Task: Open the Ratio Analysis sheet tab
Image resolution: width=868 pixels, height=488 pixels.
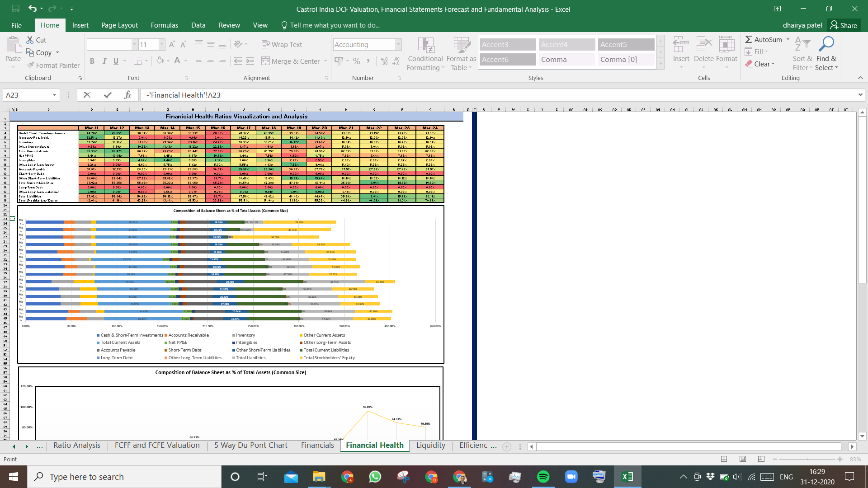Action: pyautogui.click(x=77, y=445)
